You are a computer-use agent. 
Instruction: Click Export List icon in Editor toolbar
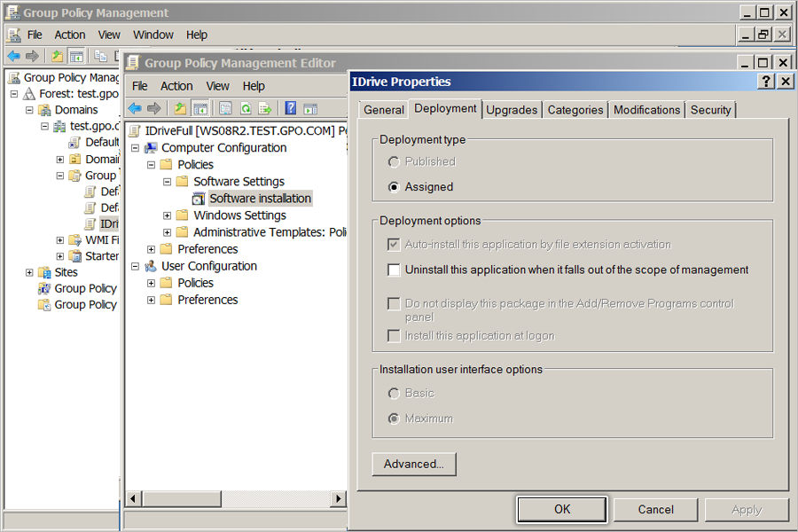[264, 108]
